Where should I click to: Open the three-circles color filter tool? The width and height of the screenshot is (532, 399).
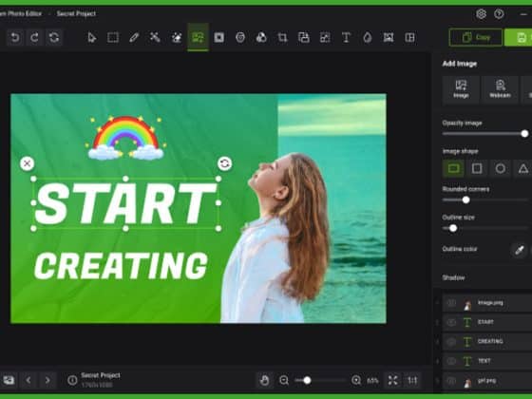(261, 37)
